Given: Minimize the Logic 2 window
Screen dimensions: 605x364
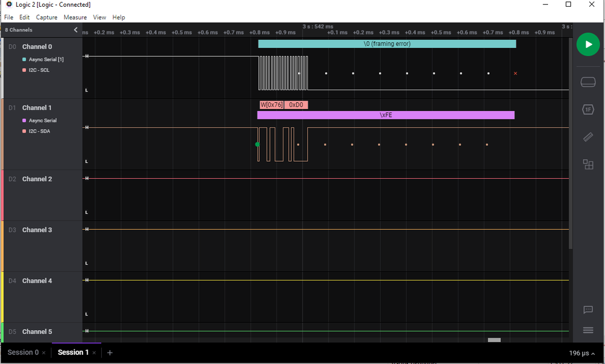Looking at the screenshot, I should click(x=546, y=5).
